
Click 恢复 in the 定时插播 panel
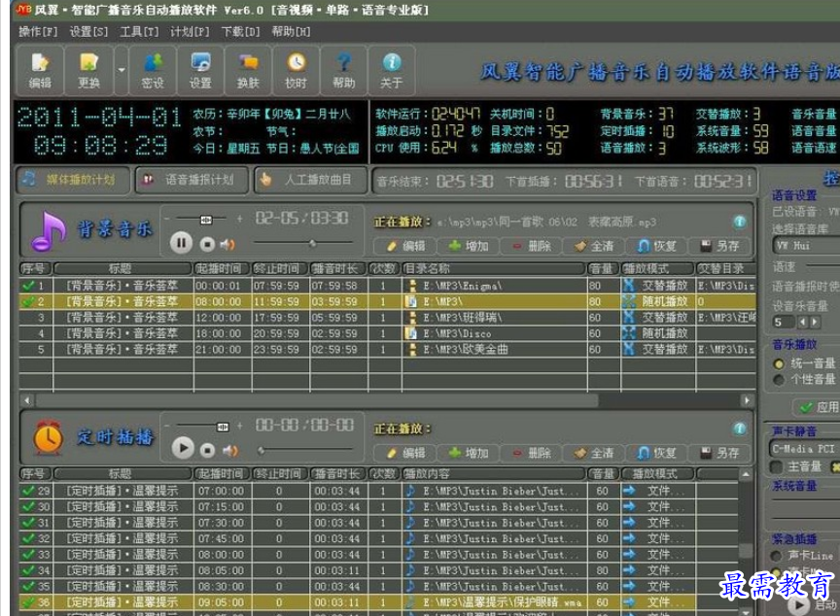pos(657,453)
